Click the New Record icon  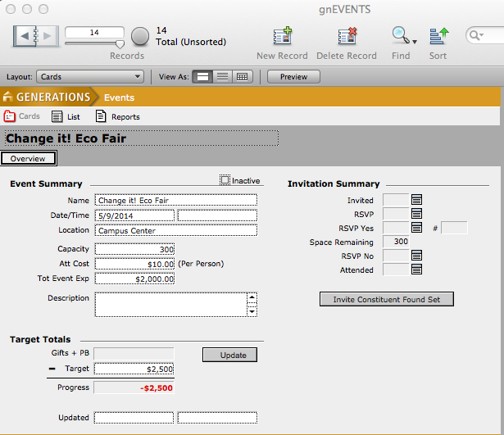[x=282, y=36]
